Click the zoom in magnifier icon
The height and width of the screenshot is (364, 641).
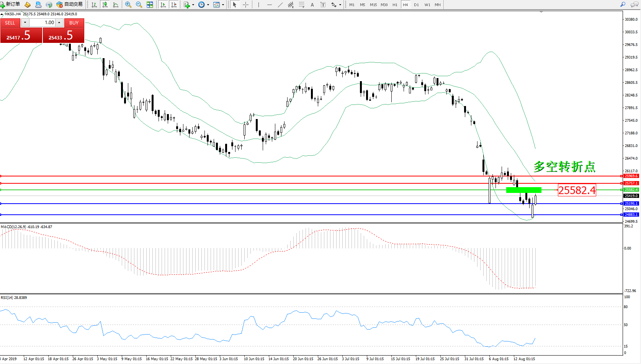pyautogui.click(x=128, y=5)
